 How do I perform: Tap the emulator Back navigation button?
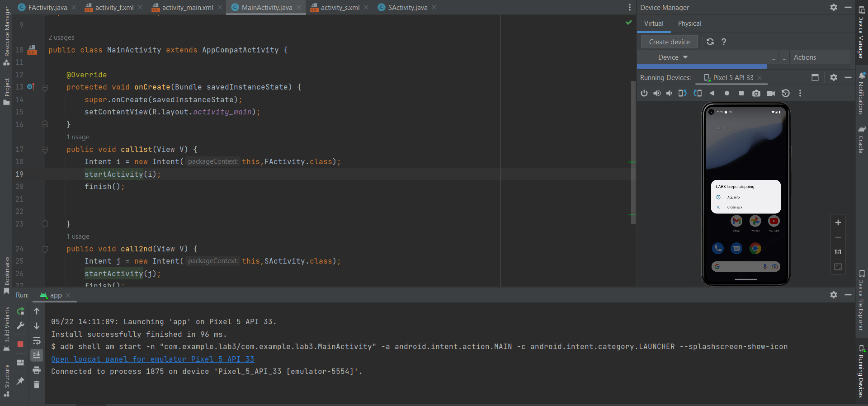click(712, 93)
